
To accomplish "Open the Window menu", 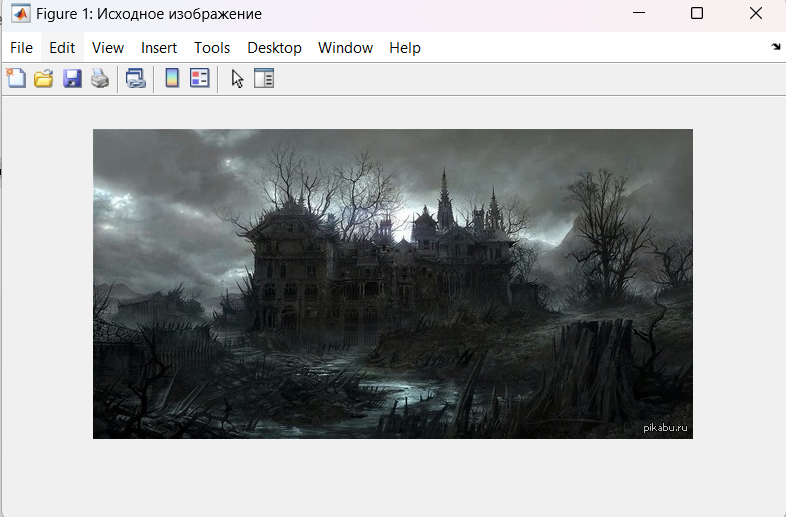I will point(345,48).
